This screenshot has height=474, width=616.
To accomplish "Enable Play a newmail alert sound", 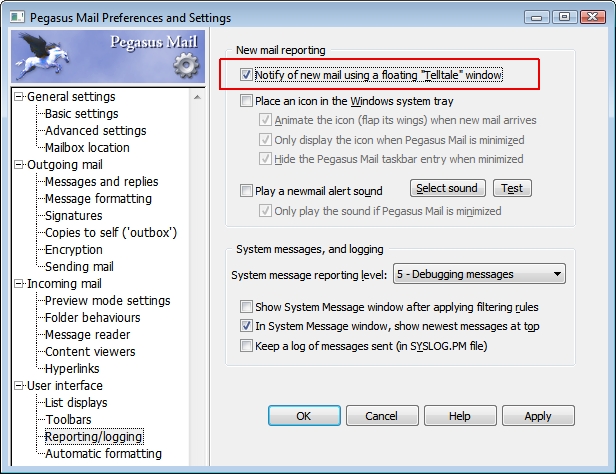I will [247, 192].
